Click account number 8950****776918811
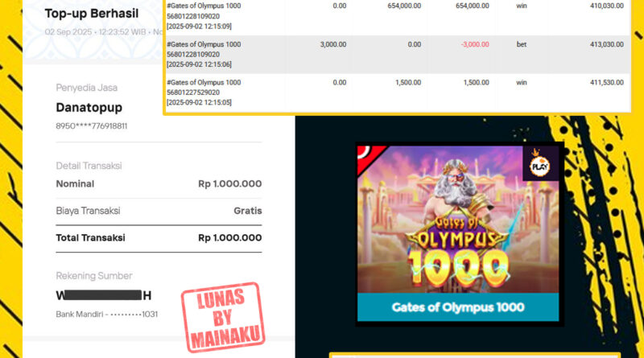Screen dimensions: 644x358 pos(92,126)
